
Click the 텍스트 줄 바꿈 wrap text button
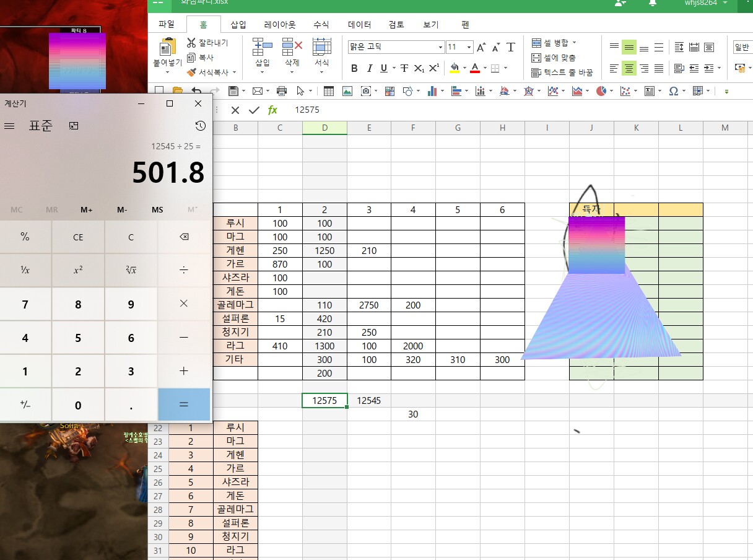click(562, 72)
